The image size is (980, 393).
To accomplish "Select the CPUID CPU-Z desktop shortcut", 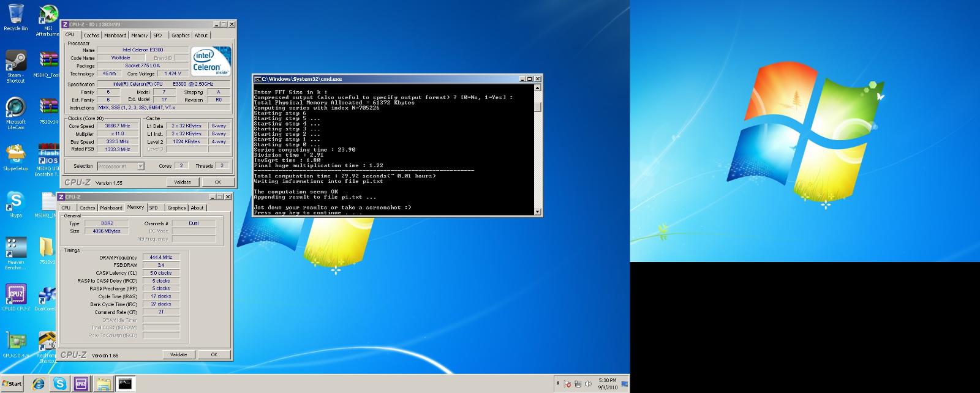I will point(16,298).
